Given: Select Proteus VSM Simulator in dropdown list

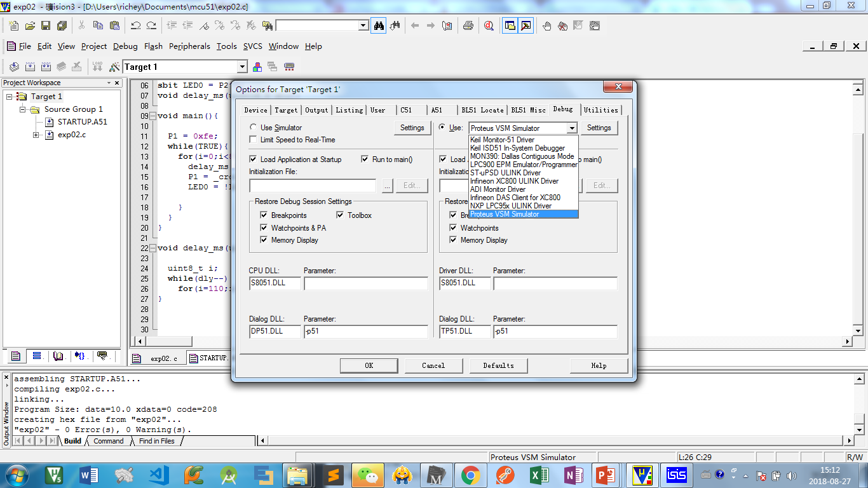Looking at the screenshot, I should [x=524, y=214].
